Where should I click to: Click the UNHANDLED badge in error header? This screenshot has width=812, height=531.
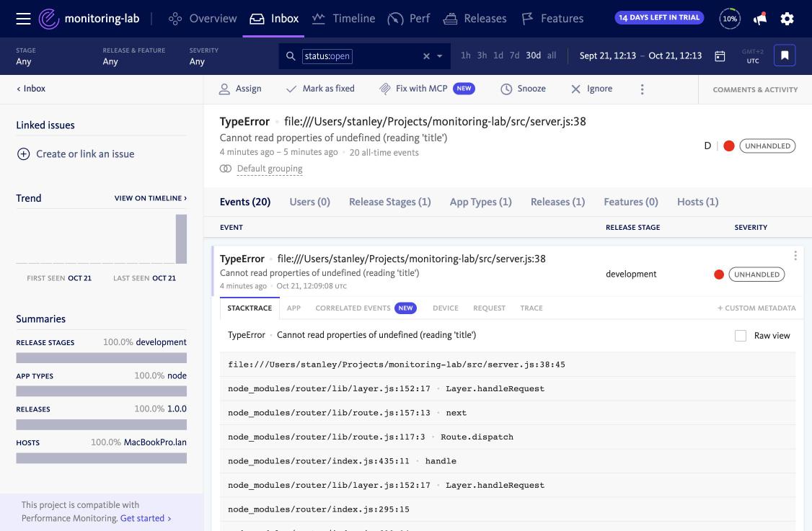(x=767, y=146)
